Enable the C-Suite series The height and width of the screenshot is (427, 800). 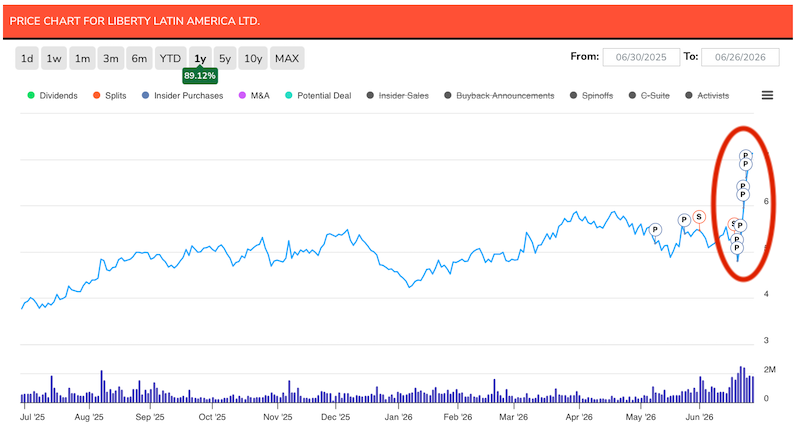coord(649,95)
